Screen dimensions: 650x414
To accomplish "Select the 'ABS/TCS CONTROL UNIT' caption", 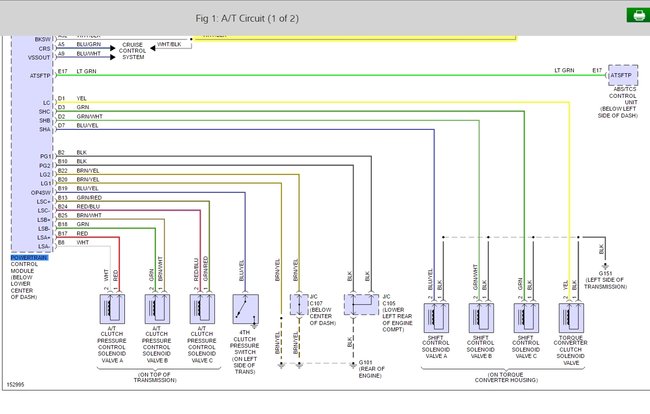I will 623,96.
